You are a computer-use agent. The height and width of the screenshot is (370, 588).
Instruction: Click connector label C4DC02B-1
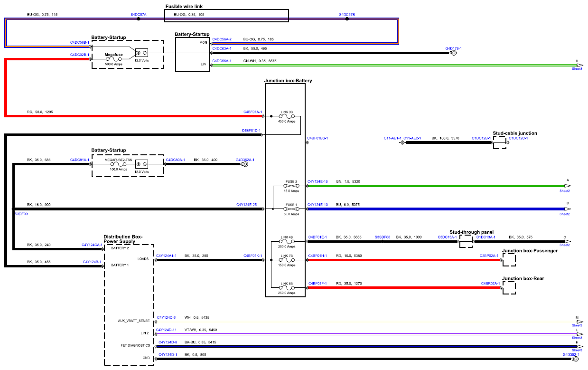click(79, 55)
